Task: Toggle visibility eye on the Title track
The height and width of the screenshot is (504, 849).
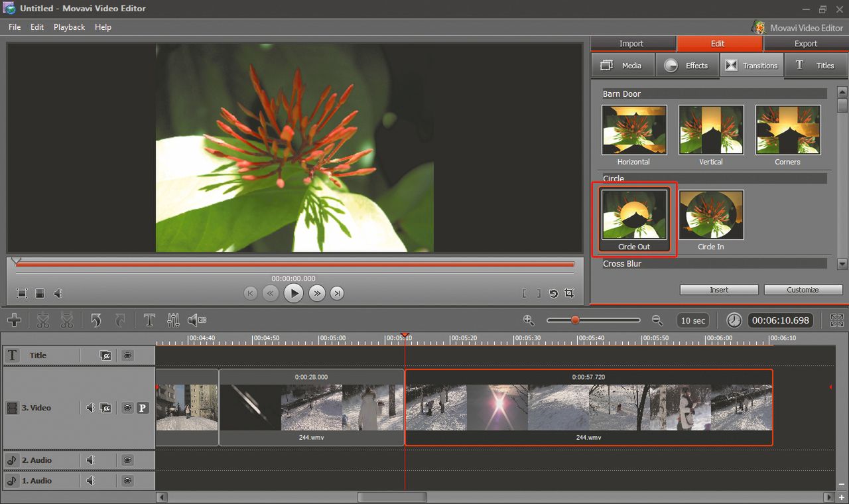Action: 127,355
